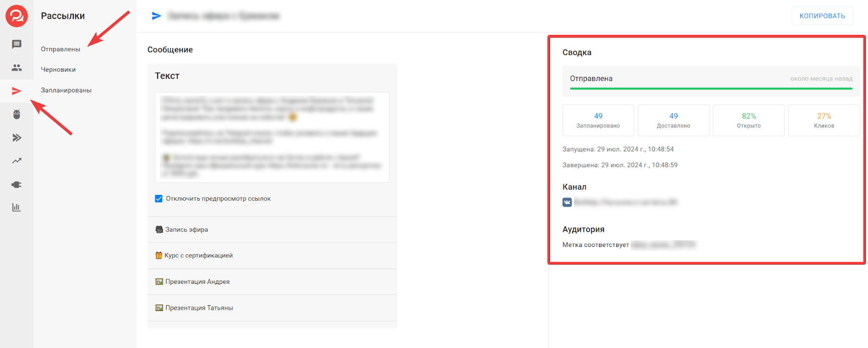The width and height of the screenshot is (868, 348).
Task: Select the broadcasts paper plane sidebar icon
Action: [x=17, y=91]
